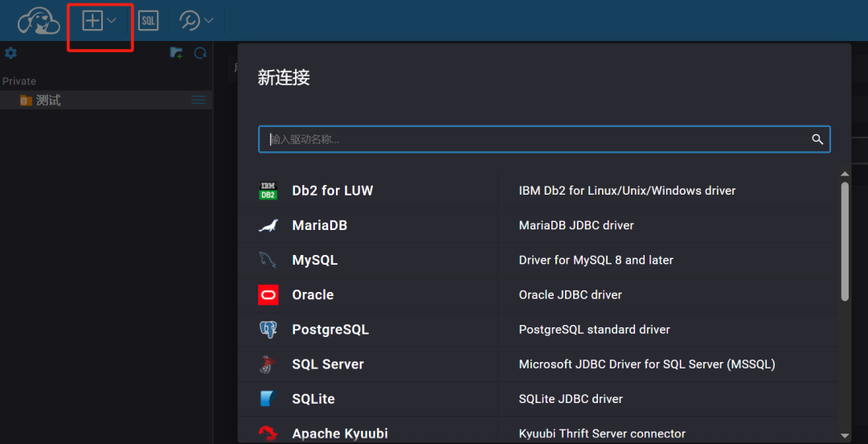
Task: Click Driver for MySQL 8 and later
Action: point(596,260)
